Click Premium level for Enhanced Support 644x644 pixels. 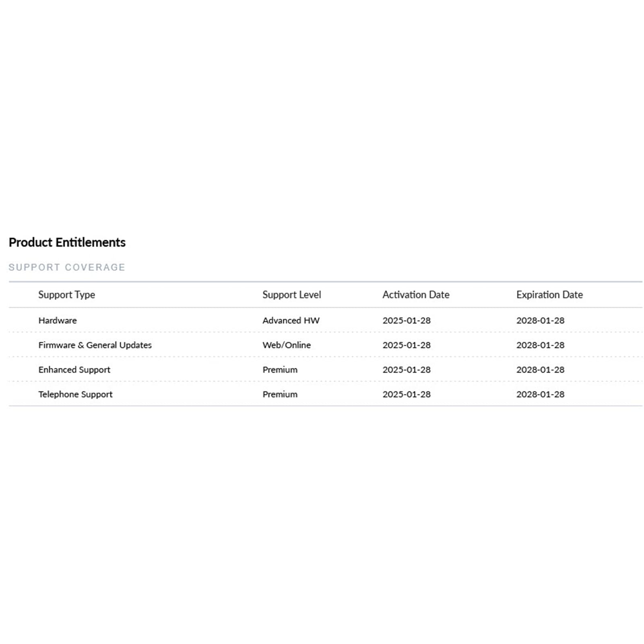[x=280, y=369]
